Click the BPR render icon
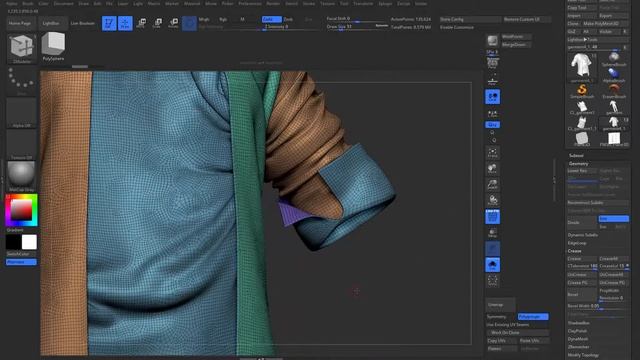 tap(493, 41)
